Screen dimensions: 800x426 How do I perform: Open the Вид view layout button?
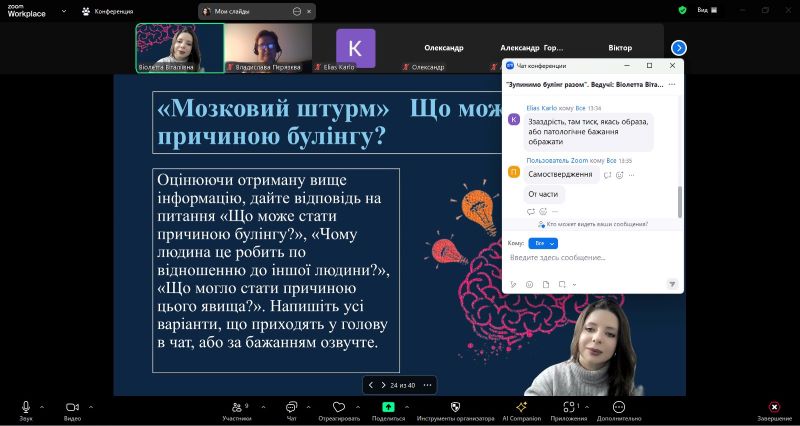click(707, 10)
